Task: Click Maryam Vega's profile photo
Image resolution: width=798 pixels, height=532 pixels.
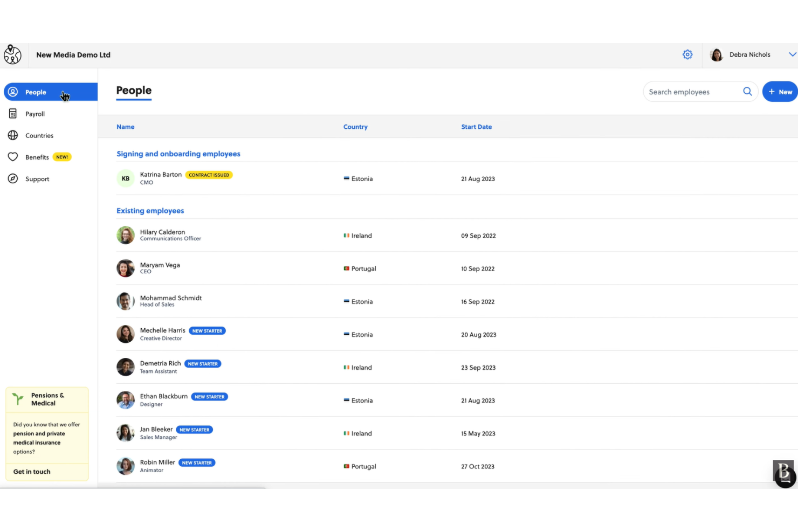Action: pyautogui.click(x=125, y=268)
